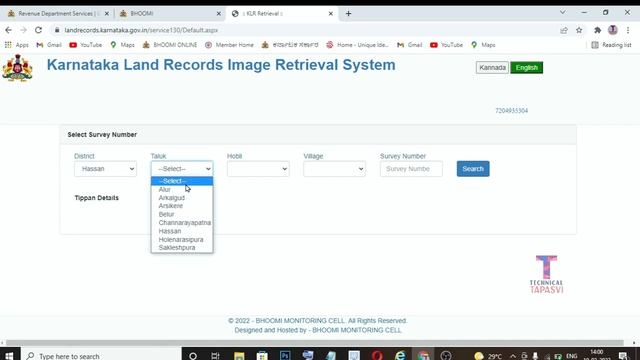Open Reading list in bookmarks bar
Image resolution: width=640 pixels, height=360 pixels.
611,45
